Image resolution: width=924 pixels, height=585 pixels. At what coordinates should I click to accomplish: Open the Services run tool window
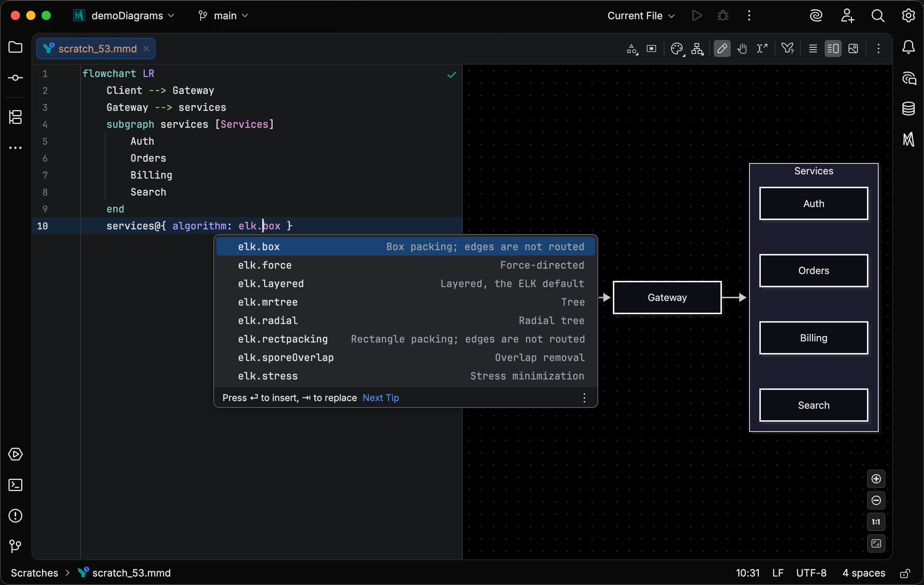(x=15, y=454)
